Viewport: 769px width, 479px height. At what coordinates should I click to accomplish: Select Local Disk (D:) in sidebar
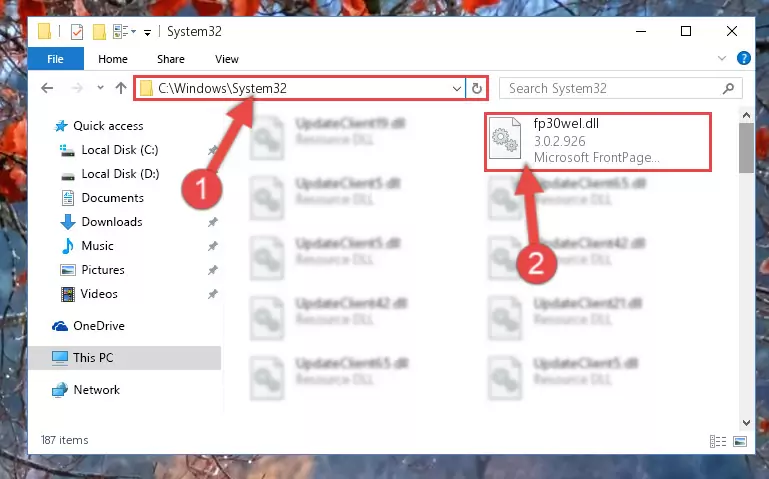(121, 174)
